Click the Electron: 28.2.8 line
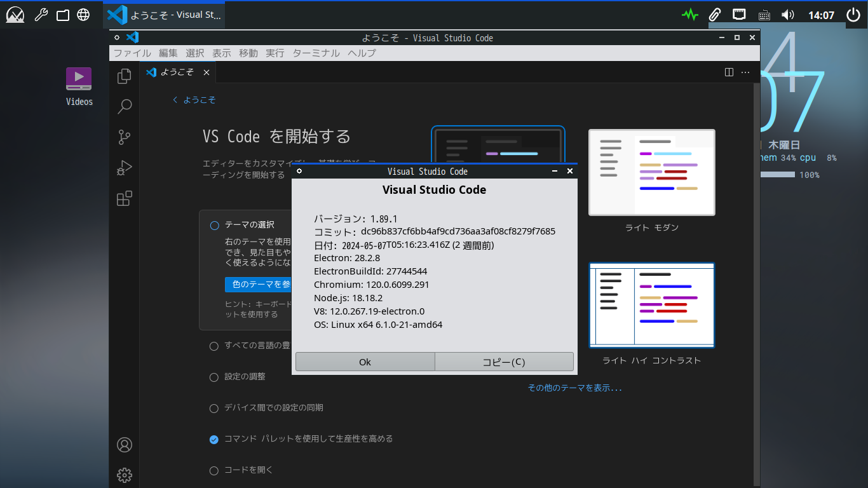This screenshot has width=868, height=488. tap(347, 258)
